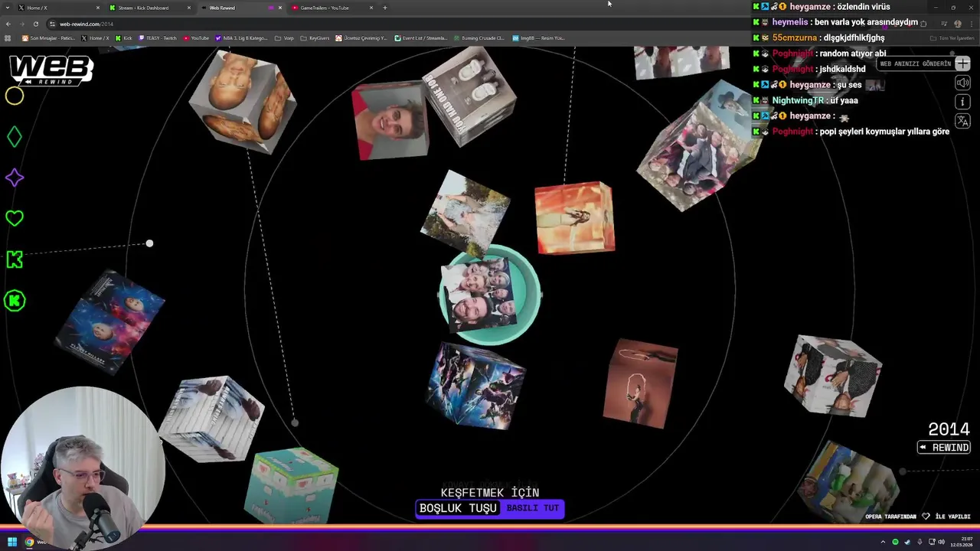The image size is (980, 551).
Task: Select the green heart category icon
Action: pyautogui.click(x=15, y=218)
